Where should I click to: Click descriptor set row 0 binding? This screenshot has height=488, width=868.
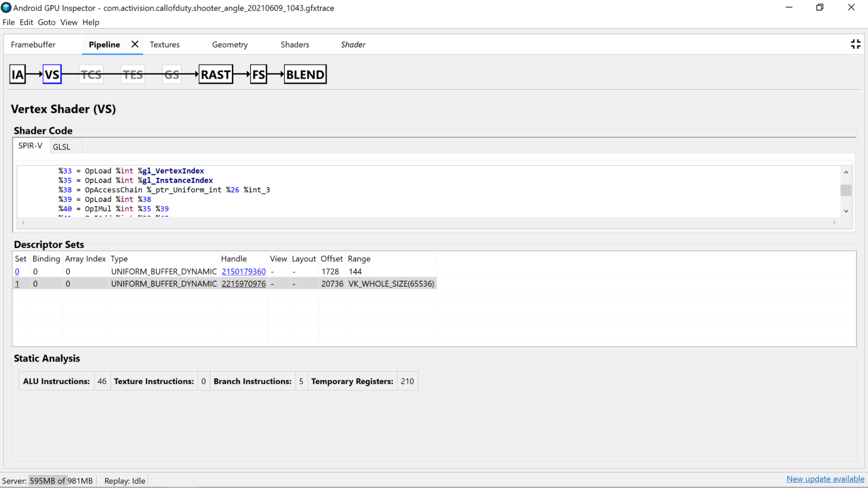click(35, 271)
